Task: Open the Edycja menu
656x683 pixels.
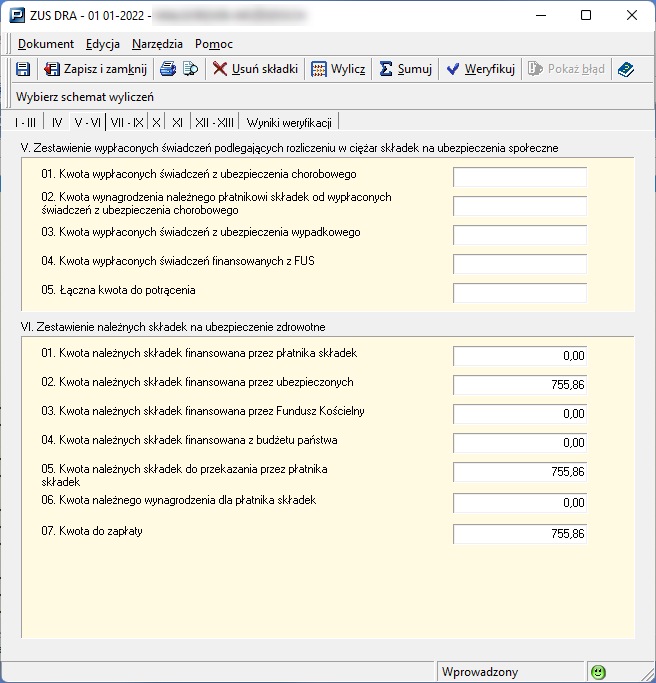Action: 103,44
